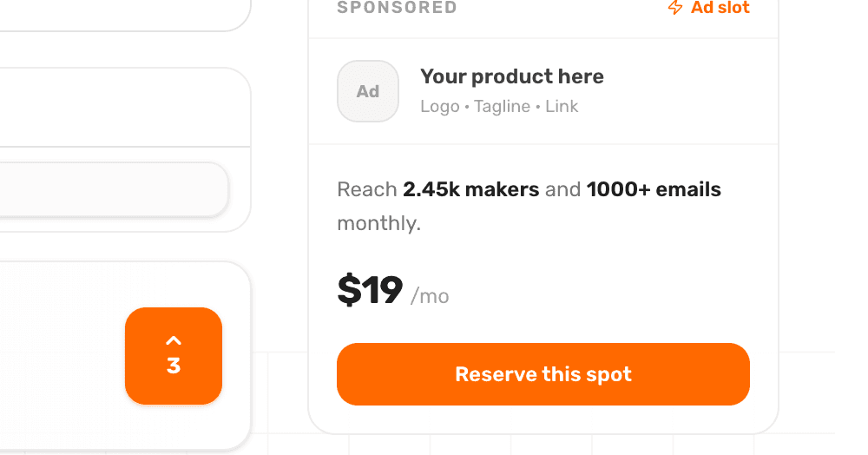Click the left card containing the upvote button

pyautogui.click(x=61, y=356)
